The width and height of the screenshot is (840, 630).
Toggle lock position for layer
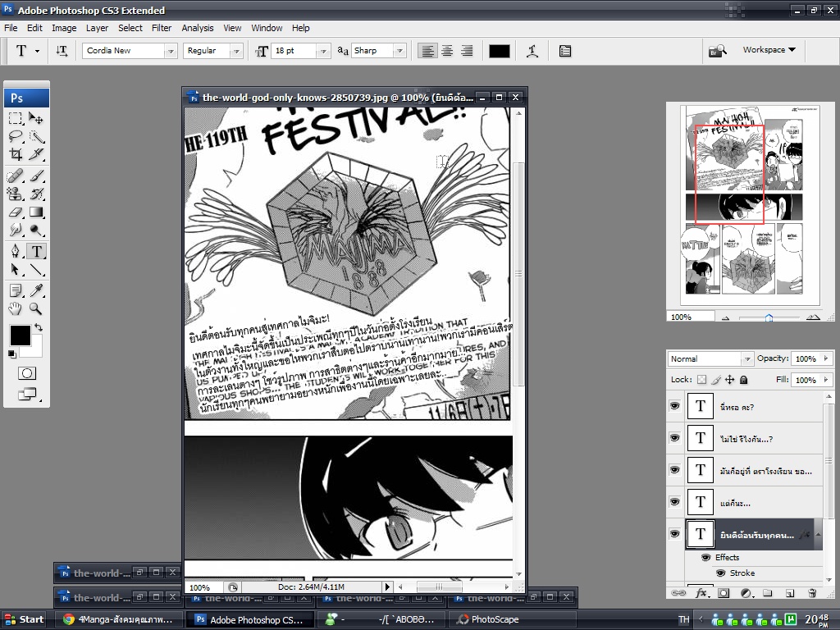729,380
